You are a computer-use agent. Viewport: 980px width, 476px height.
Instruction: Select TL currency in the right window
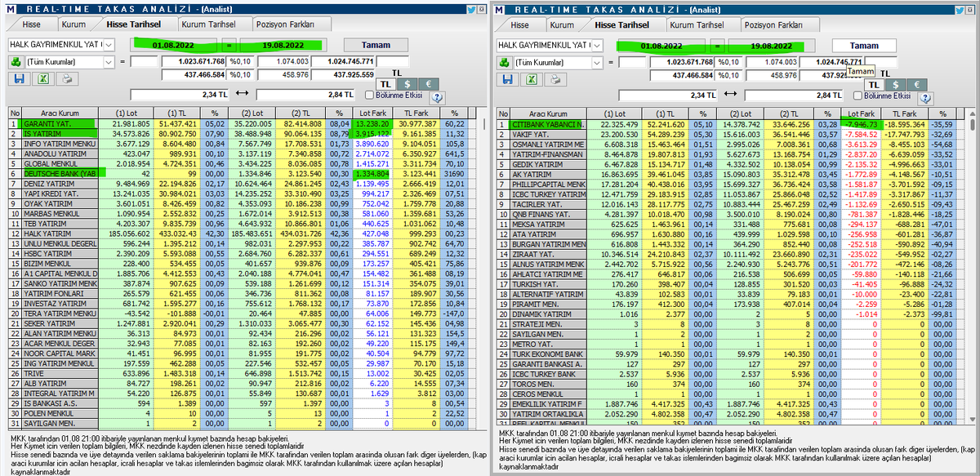tap(875, 84)
